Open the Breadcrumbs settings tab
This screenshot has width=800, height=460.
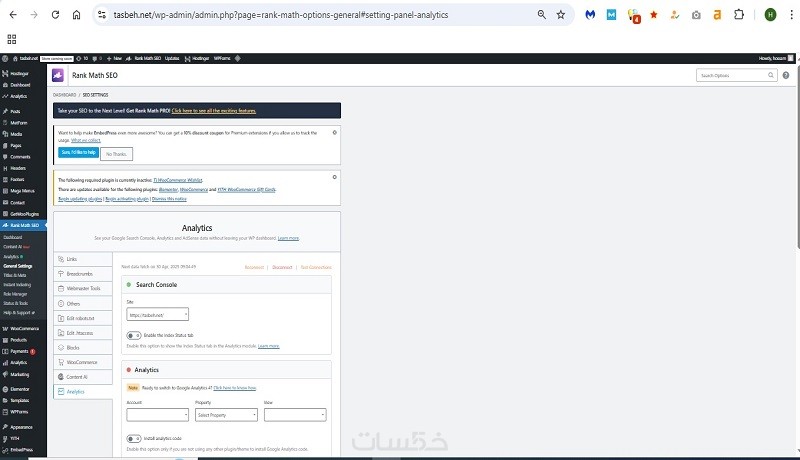(83, 274)
